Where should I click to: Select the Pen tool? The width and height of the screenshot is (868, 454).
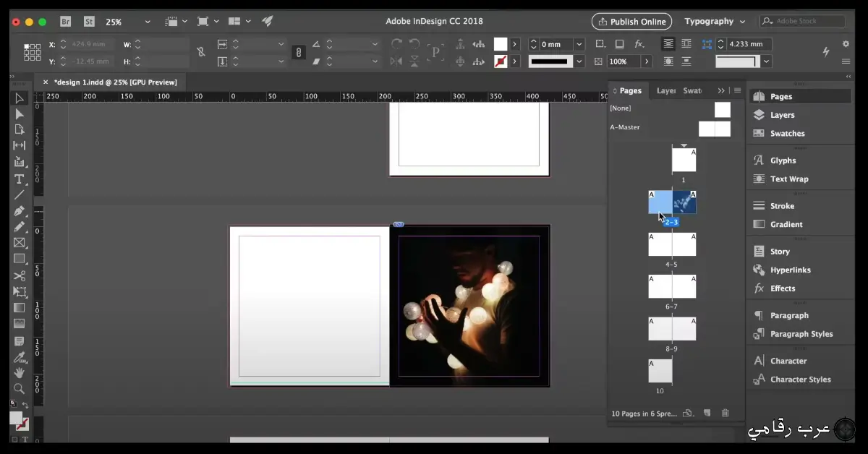[x=20, y=211]
